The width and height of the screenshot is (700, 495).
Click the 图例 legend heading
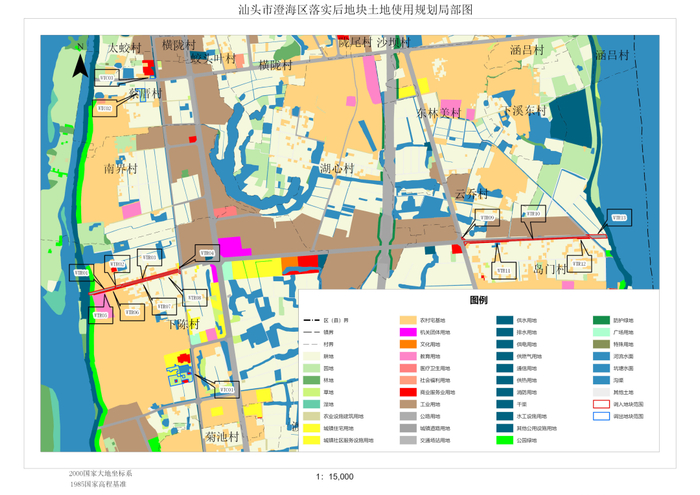479,300
